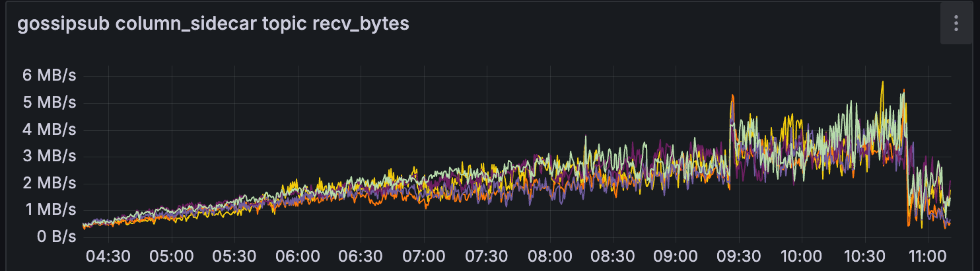Click the 3 MB/s y-axis label
The image size is (980, 271).
(x=50, y=156)
